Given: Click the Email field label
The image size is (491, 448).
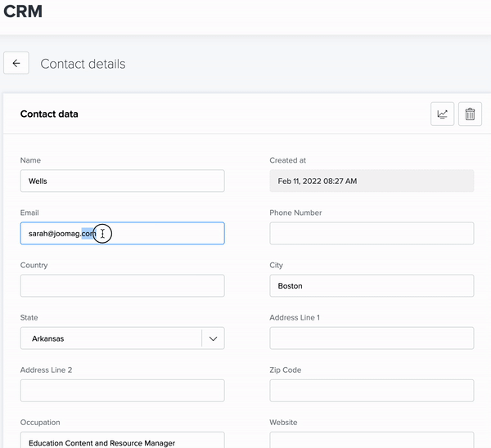Looking at the screenshot, I should (x=29, y=213).
